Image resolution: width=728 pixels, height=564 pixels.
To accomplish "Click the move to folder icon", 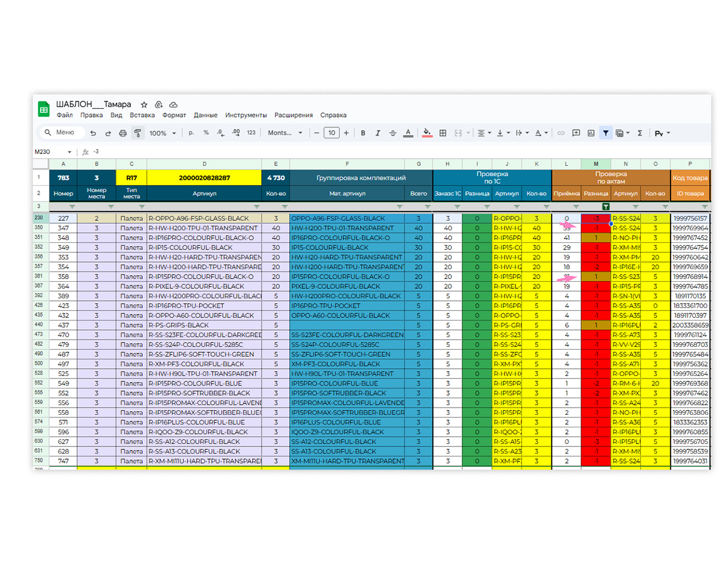I will (159, 104).
